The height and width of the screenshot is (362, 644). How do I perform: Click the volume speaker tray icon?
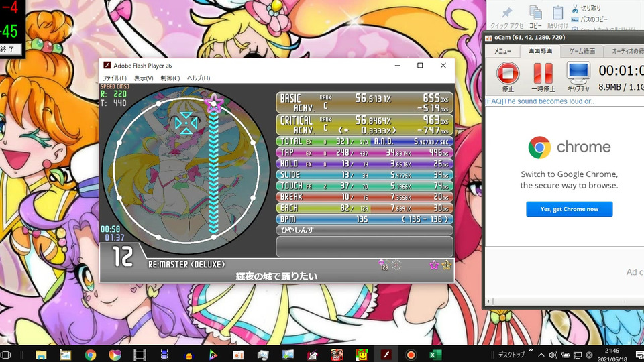[553, 355]
